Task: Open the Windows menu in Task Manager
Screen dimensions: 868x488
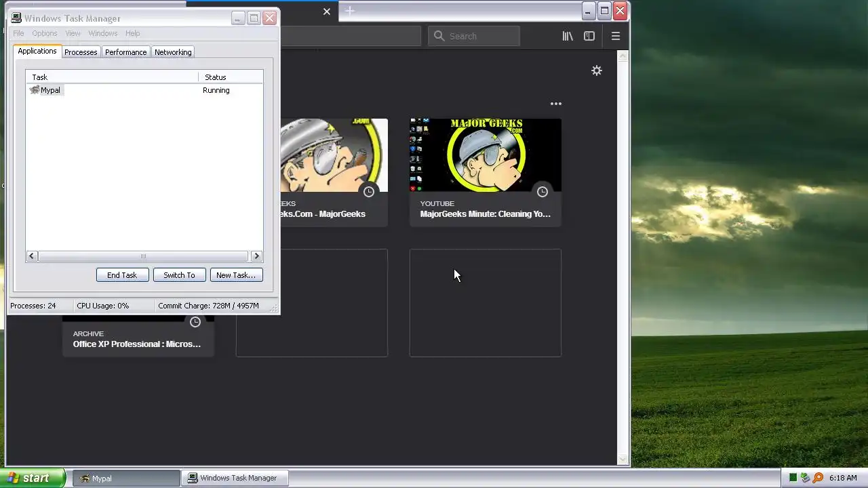Action: pos(103,33)
